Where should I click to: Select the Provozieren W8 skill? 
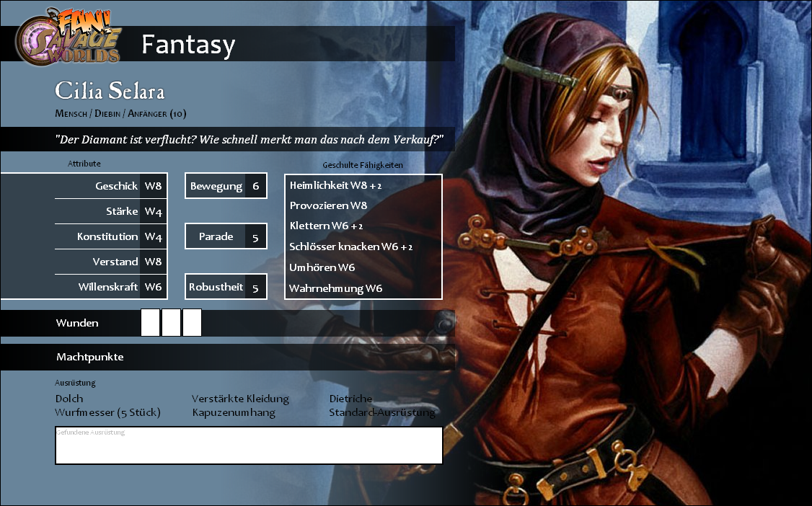tap(328, 205)
